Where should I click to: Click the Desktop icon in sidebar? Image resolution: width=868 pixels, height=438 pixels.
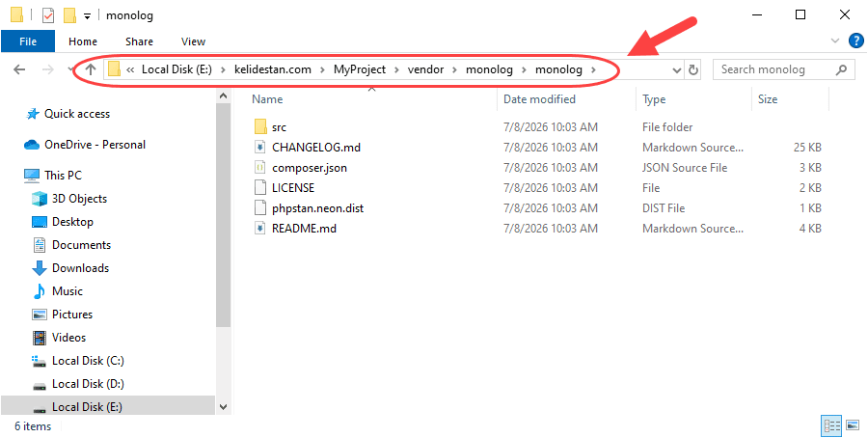[x=40, y=222]
